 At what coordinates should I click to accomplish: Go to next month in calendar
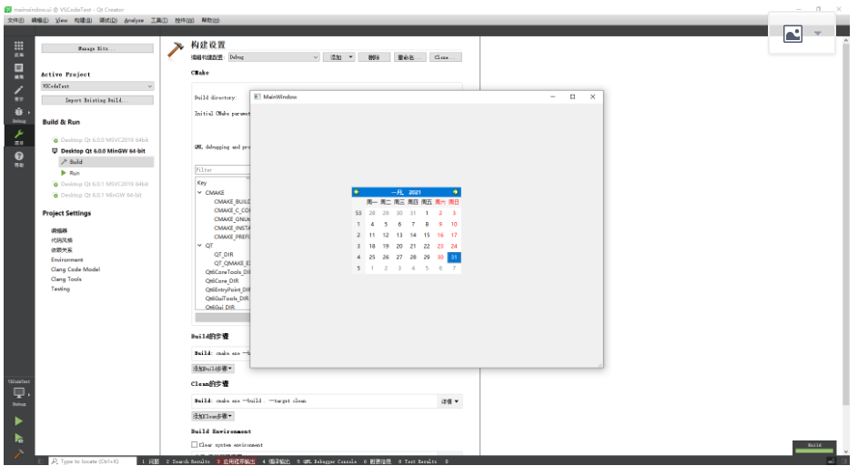click(x=455, y=192)
